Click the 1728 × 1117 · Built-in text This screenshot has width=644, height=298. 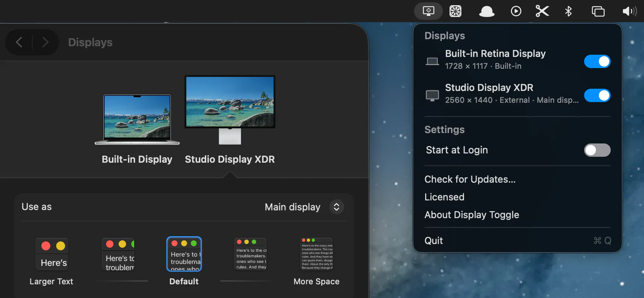[483, 66]
